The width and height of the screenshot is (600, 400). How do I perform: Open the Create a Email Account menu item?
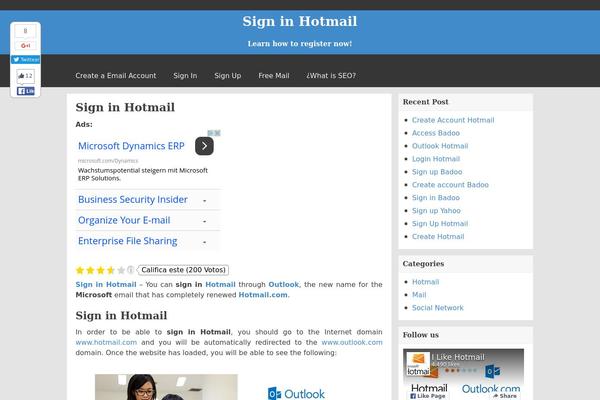click(x=116, y=76)
